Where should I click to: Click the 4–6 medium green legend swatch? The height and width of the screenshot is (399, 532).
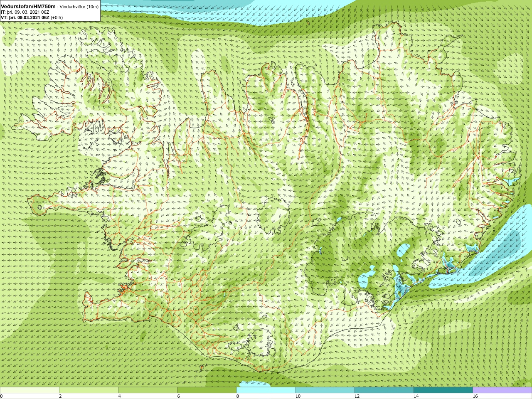click(x=148, y=390)
